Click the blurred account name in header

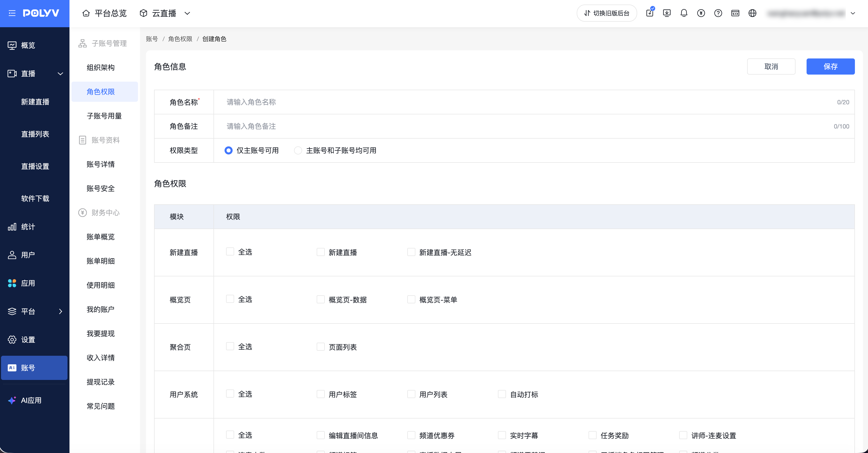[x=806, y=14]
